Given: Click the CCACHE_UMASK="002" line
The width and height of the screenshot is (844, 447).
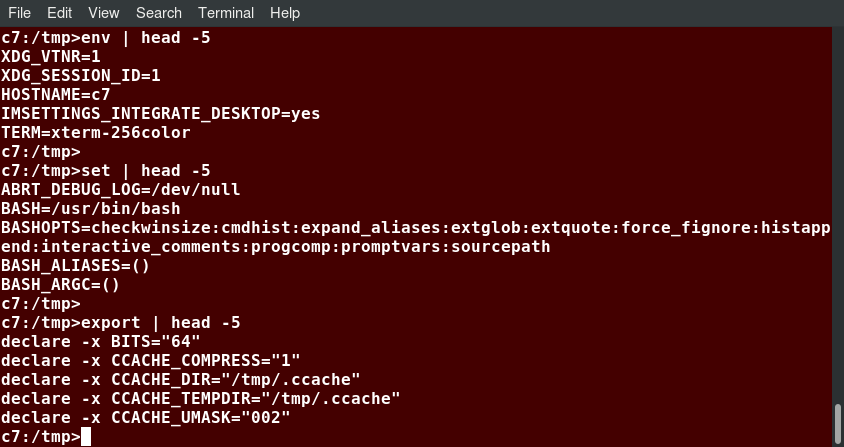Looking at the screenshot, I should point(145,417).
